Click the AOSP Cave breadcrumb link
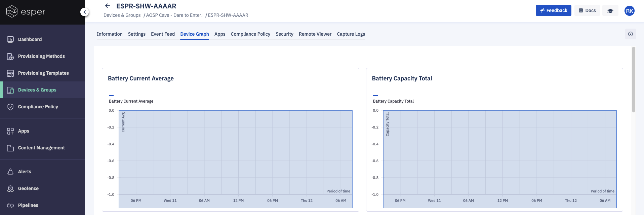This screenshot has width=644, height=215. (x=174, y=15)
